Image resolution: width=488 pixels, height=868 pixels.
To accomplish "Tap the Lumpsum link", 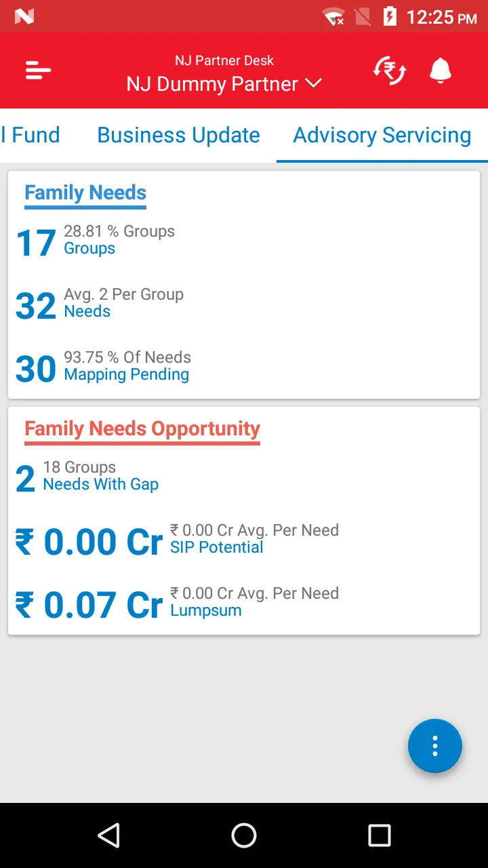I will tap(206, 610).
